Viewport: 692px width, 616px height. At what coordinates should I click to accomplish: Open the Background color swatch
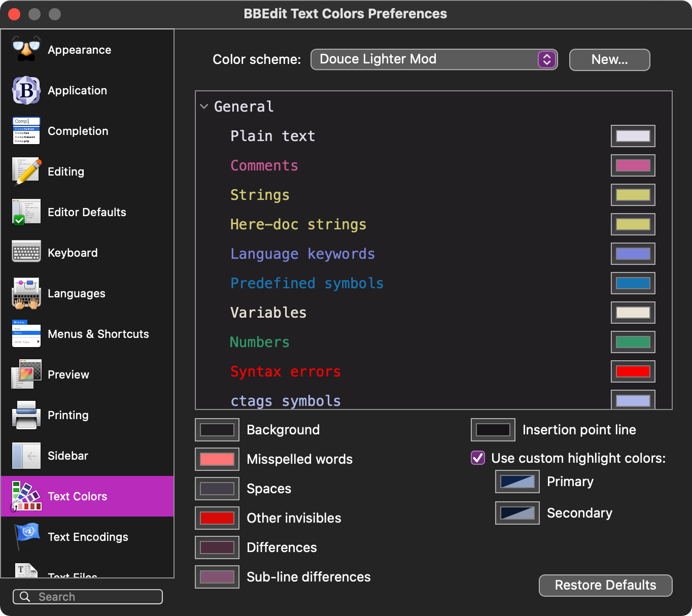(x=217, y=430)
